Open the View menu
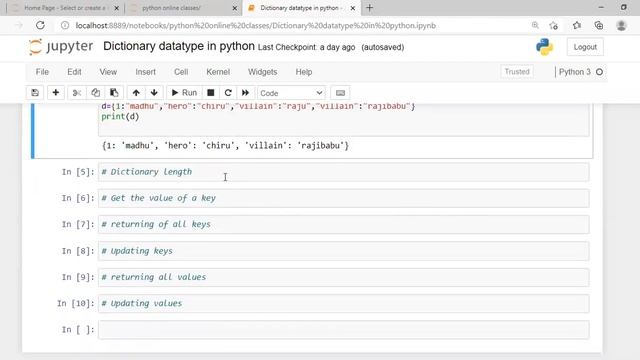Screen dimensions: 640x360 pyautogui.click(x=108, y=72)
